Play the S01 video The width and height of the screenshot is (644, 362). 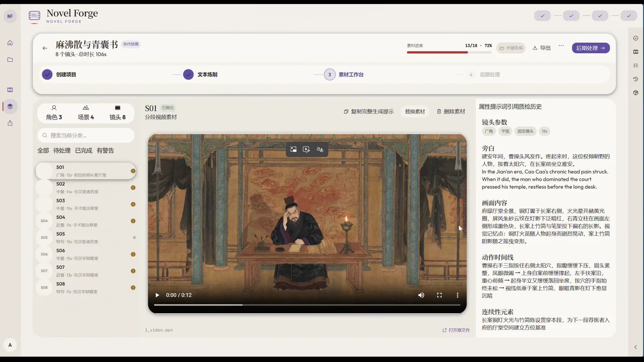157,295
